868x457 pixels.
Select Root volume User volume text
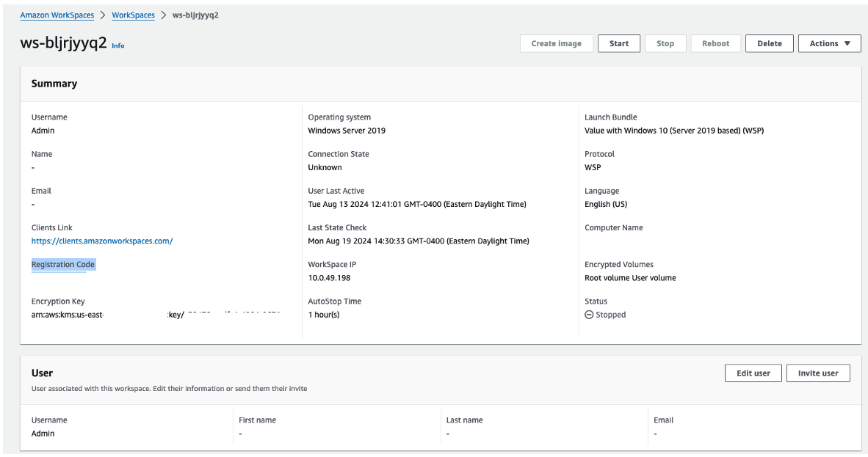[631, 278]
